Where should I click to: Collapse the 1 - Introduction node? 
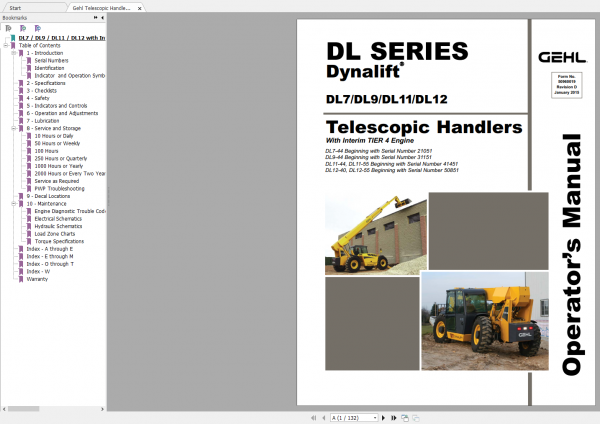pyautogui.click(x=13, y=53)
